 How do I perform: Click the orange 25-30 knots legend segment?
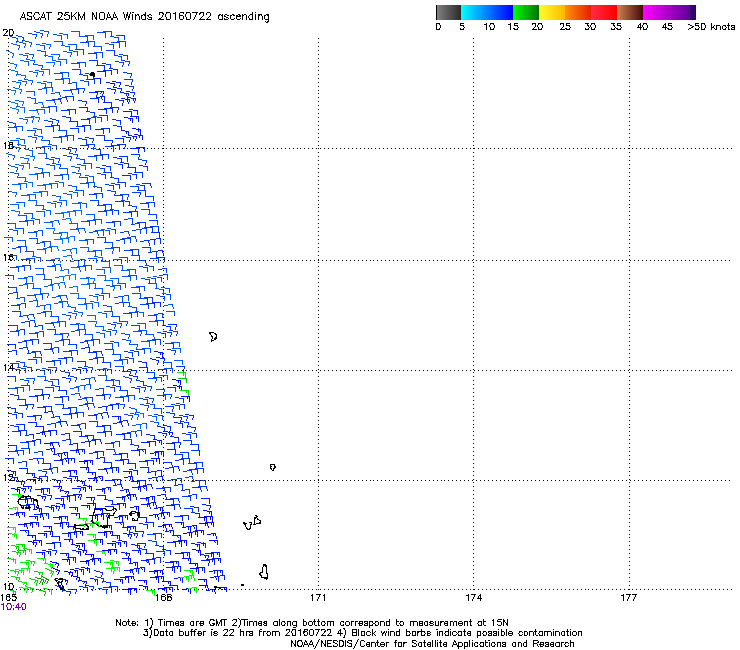coord(578,12)
